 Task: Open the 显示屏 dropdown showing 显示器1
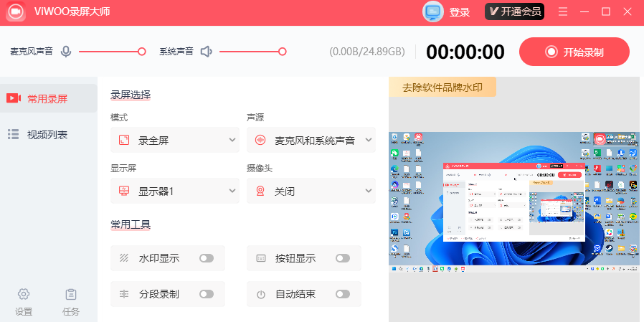tap(175, 191)
